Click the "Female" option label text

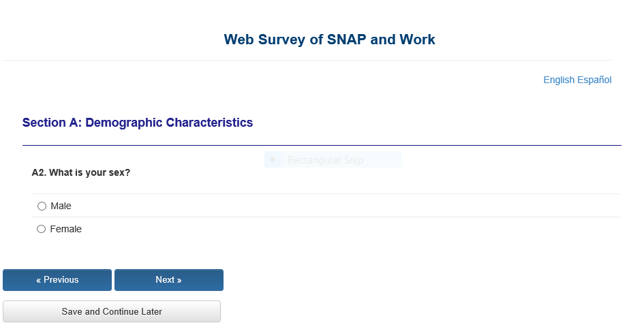click(66, 230)
